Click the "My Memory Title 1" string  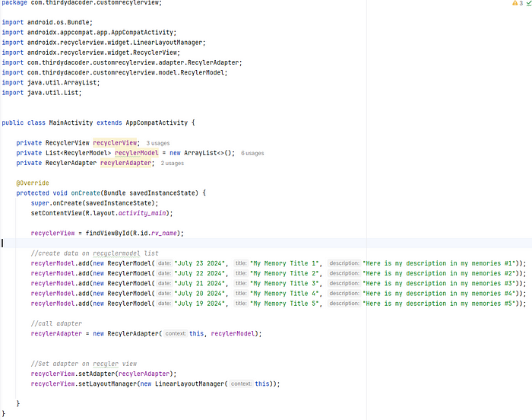285,263
